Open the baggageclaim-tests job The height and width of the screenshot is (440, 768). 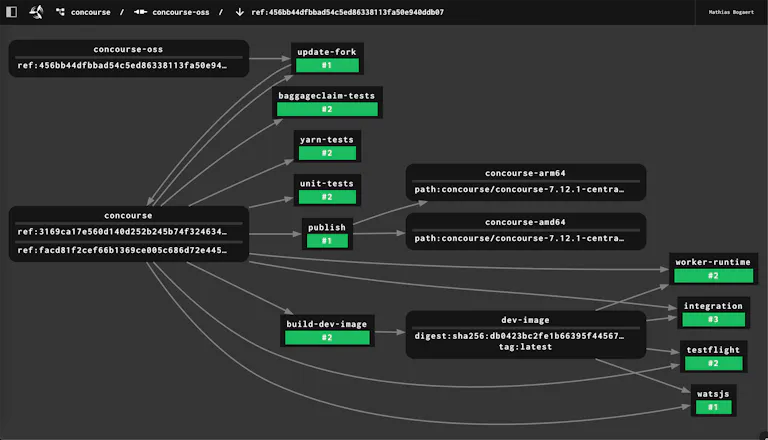[x=327, y=96]
